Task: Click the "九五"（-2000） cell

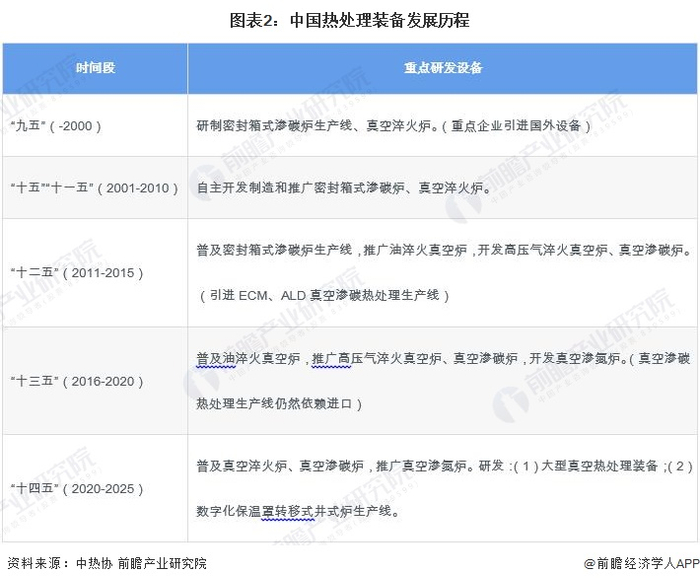Action: coord(95,125)
